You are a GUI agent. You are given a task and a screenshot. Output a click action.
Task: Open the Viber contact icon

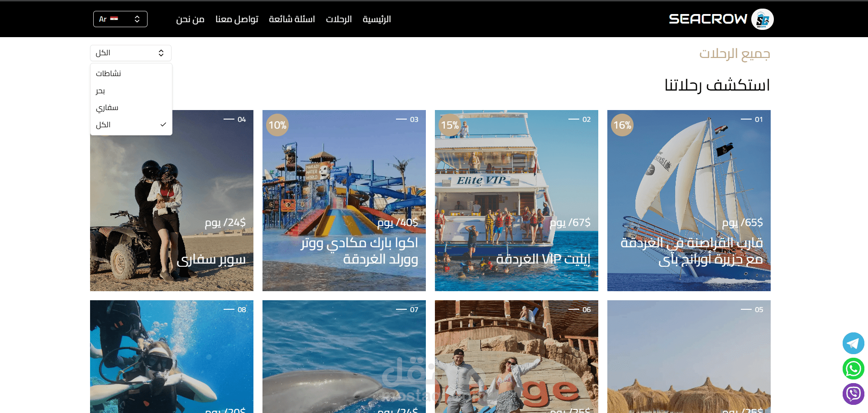coord(853,394)
